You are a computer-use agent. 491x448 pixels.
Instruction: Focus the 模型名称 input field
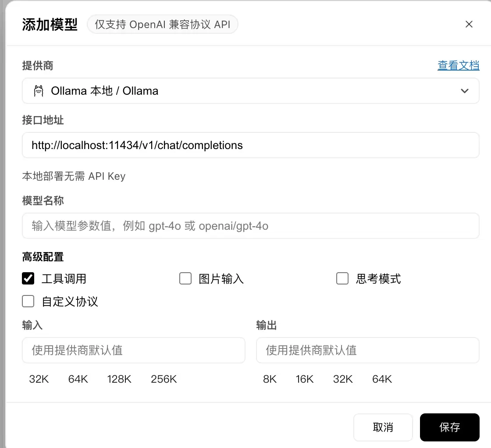[250, 226]
